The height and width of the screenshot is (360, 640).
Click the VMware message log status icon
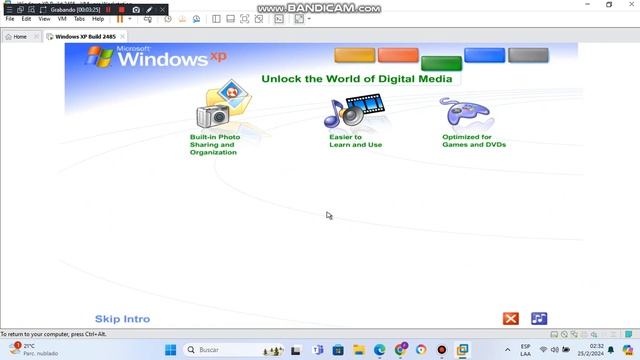click(629, 334)
